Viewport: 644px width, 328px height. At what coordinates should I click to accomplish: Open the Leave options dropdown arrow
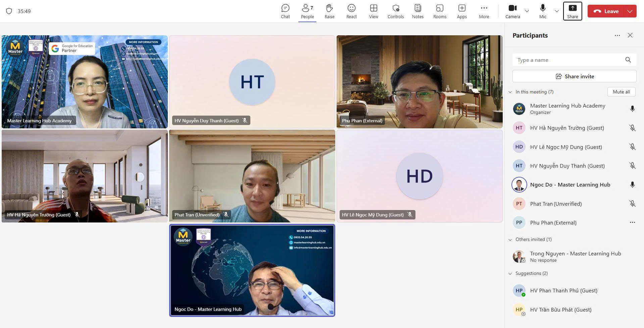[x=630, y=11]
